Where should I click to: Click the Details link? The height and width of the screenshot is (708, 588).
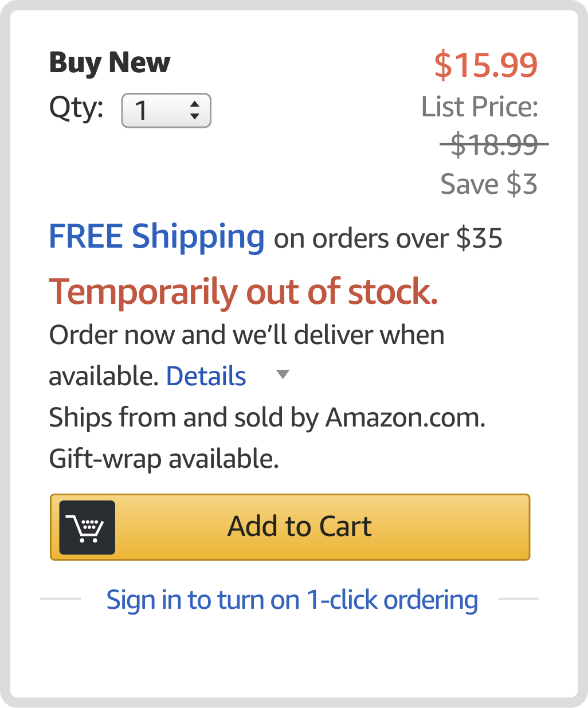tap(205, 376)
